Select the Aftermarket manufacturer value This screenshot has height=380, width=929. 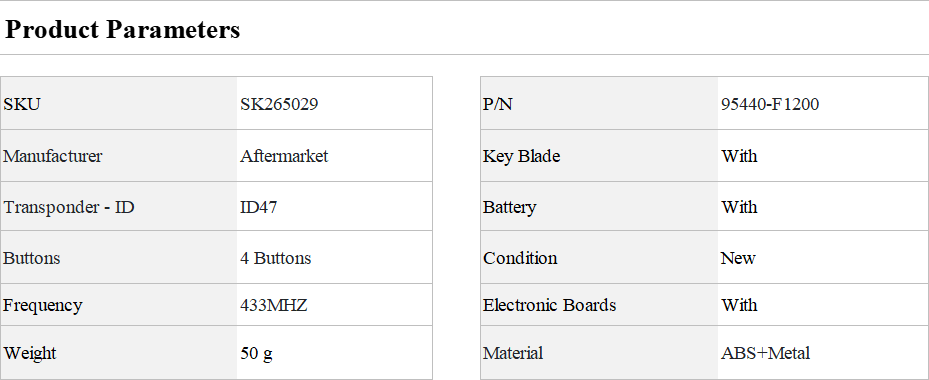pyautogui.click(x=284, y=156)
